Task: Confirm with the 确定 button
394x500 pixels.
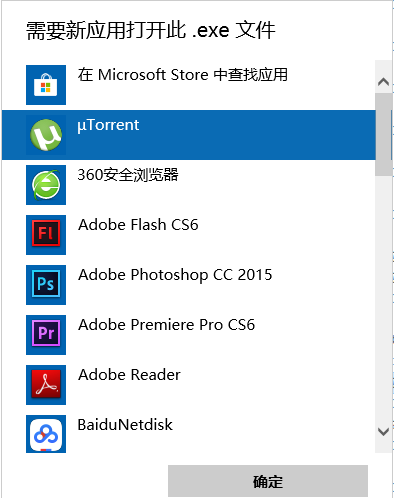Action: (268, 481)
